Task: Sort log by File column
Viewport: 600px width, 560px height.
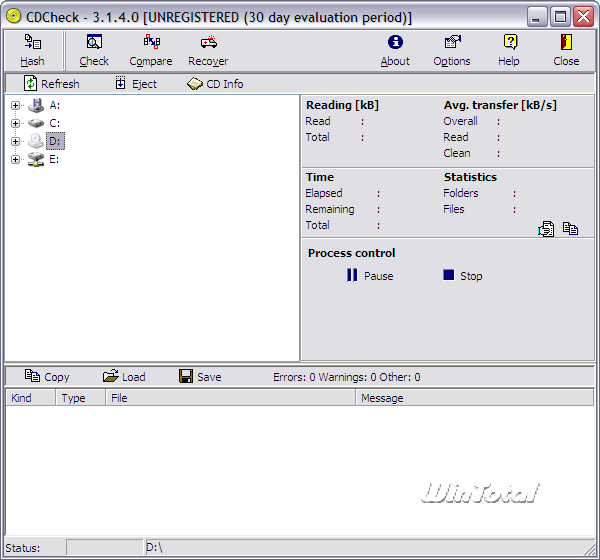Action: point(230,398)
